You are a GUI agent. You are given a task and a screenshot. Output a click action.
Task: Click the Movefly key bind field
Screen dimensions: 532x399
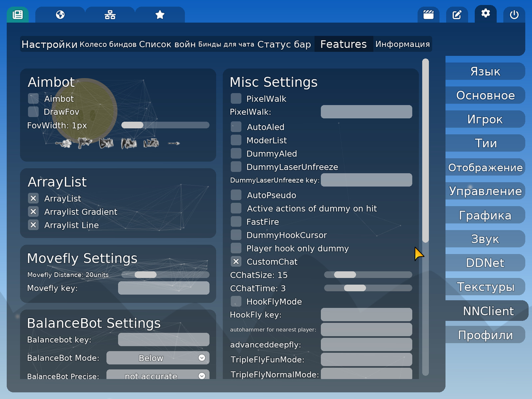coord(164,288)
